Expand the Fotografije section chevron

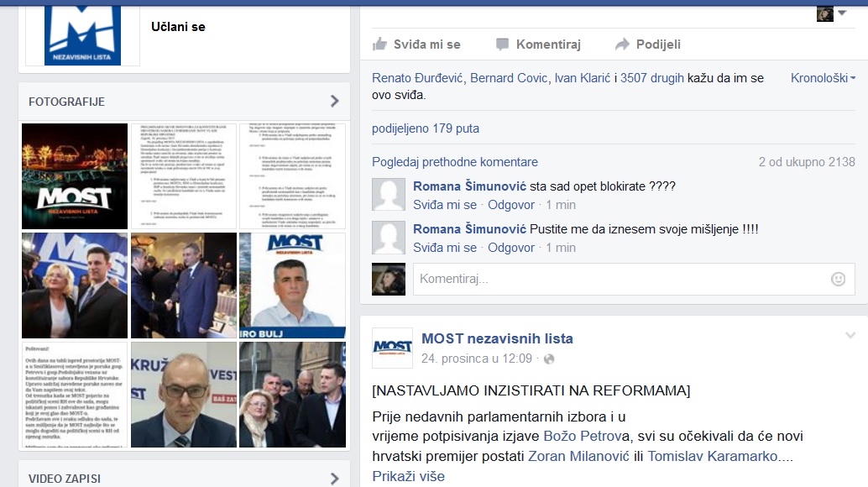click(335, 102)
